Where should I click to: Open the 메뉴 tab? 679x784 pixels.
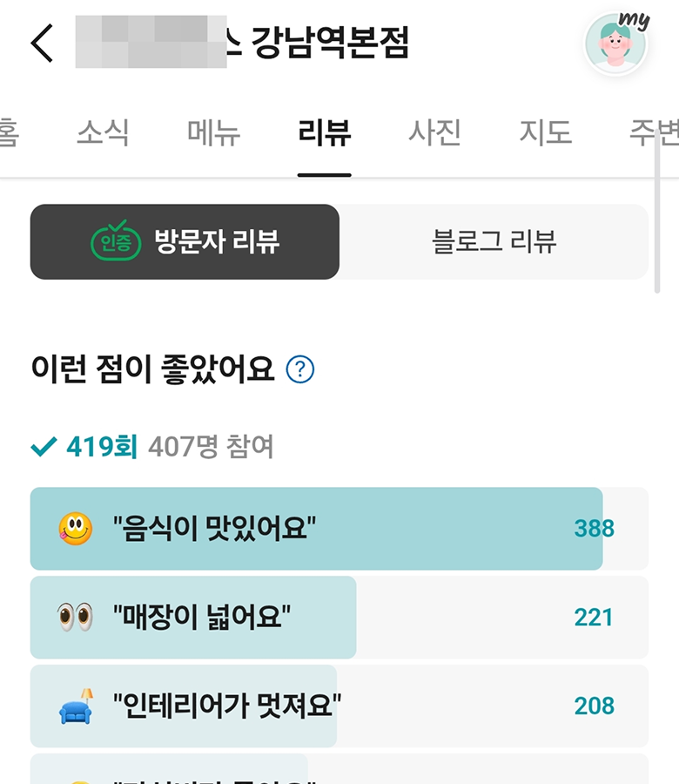213,132
